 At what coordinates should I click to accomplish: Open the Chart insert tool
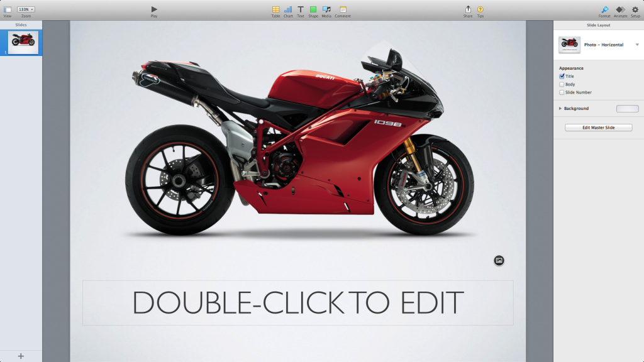coord(288,9)
